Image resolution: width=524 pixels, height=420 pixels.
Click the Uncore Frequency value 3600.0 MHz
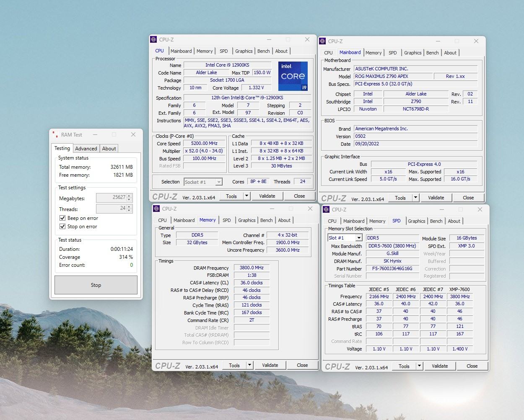coord(288,250)
